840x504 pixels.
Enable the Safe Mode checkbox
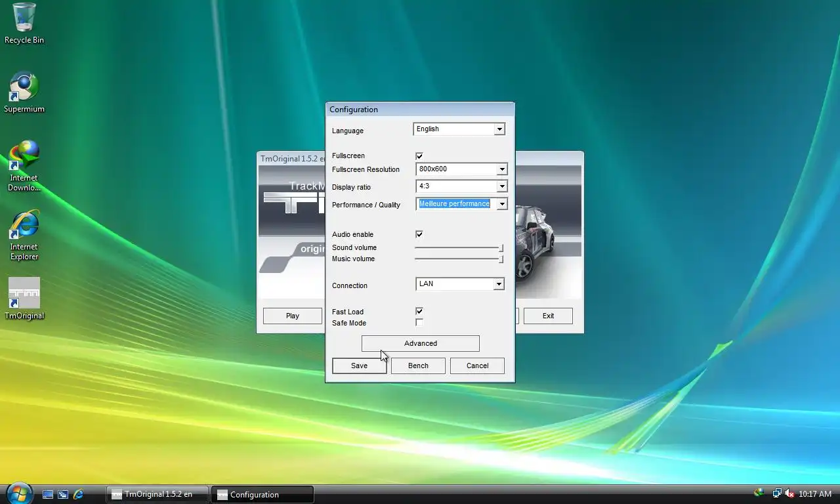[419, 322]
